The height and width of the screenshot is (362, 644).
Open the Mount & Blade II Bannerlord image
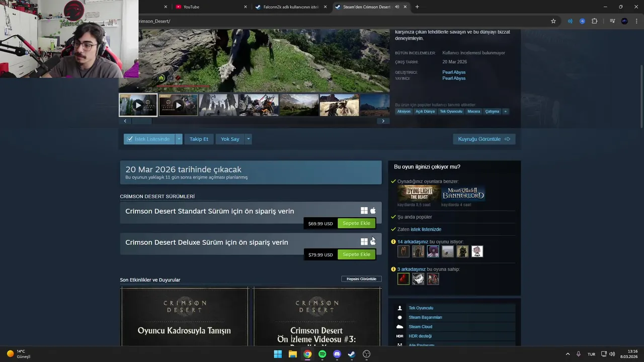[463, 194]
